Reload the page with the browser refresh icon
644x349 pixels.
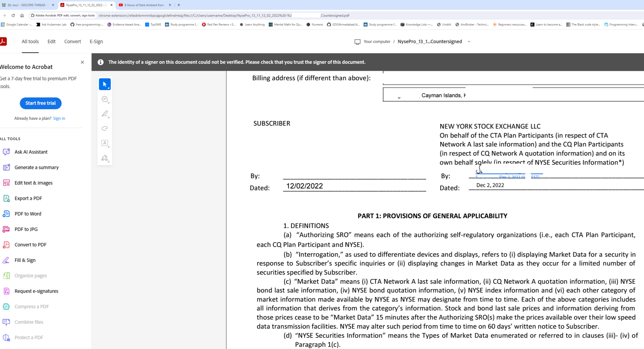13,16
